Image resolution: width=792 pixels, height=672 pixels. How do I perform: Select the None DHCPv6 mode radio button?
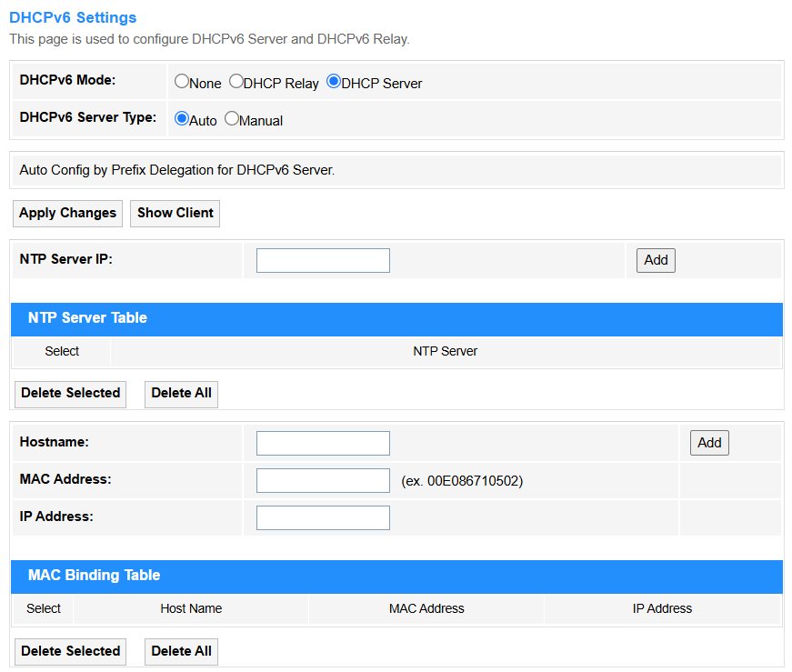coord(181,81)
